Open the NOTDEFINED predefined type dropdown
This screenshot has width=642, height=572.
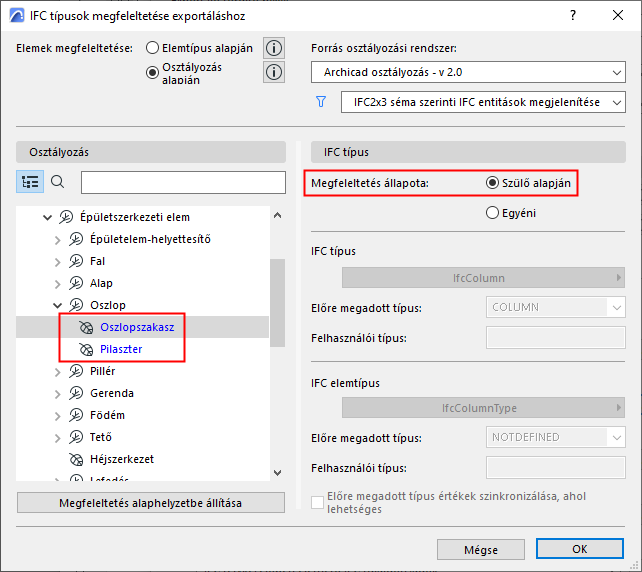tap(556, 437)
